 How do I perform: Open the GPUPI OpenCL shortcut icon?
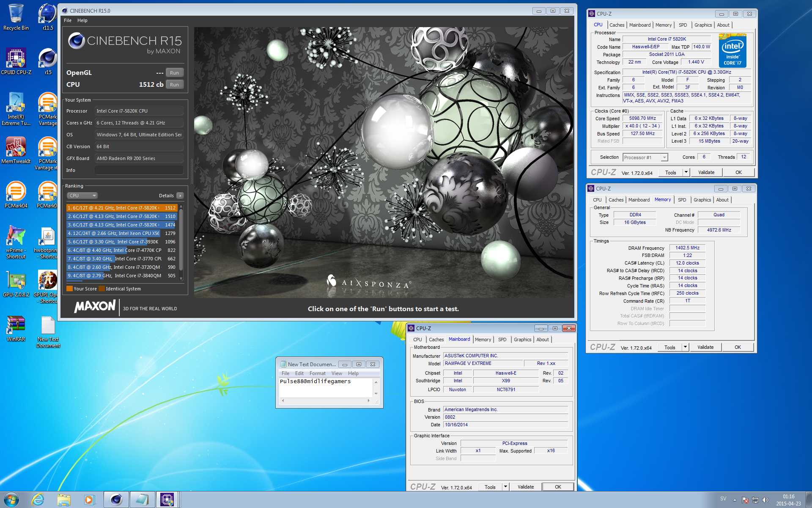[x=47, y=287]
